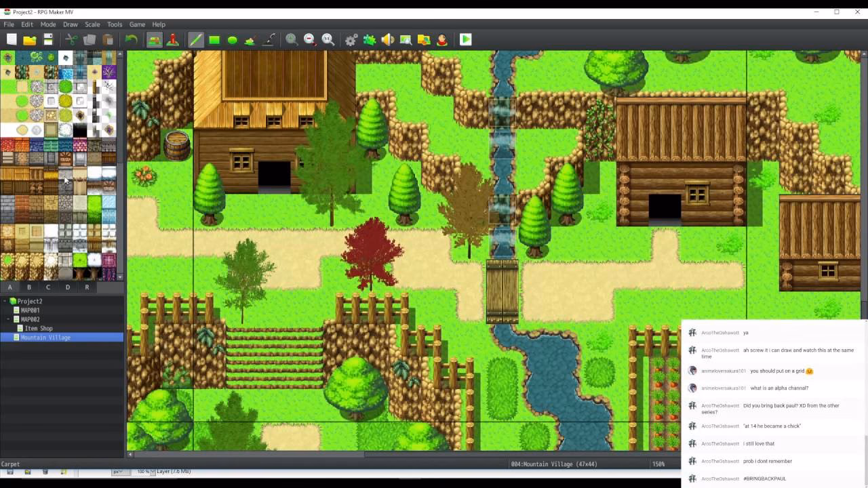Open the Help menu

click(x=159, y=24)
